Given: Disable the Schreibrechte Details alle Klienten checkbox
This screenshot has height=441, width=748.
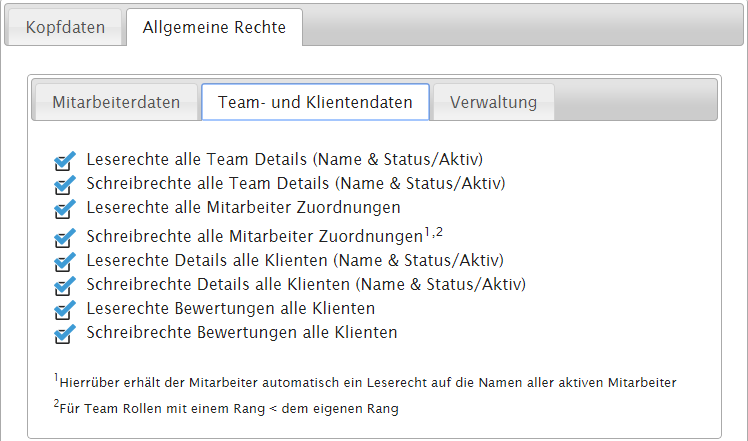Looking at the screenshot, I should point(64,286).
